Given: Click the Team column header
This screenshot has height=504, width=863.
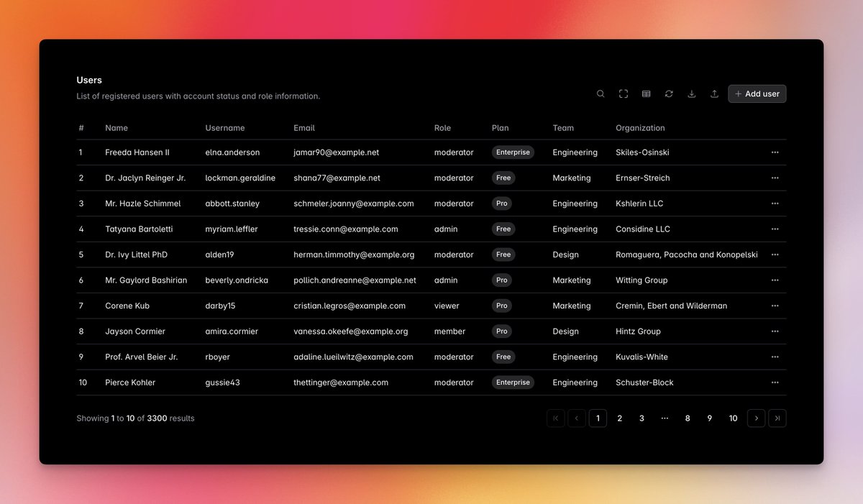Looking at the screenshot, I should [563, 128].
